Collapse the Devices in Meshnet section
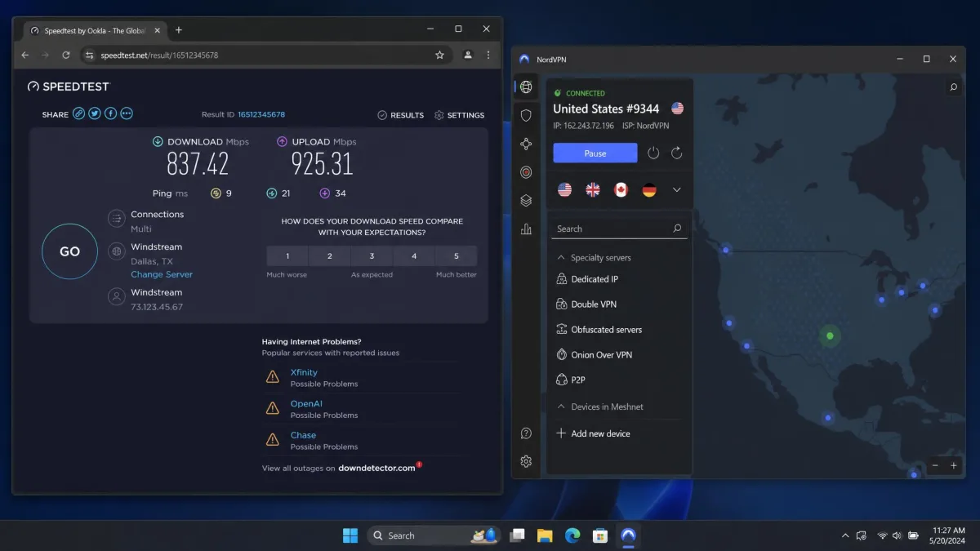Viewport: 980px width, 551px height. 561,407
